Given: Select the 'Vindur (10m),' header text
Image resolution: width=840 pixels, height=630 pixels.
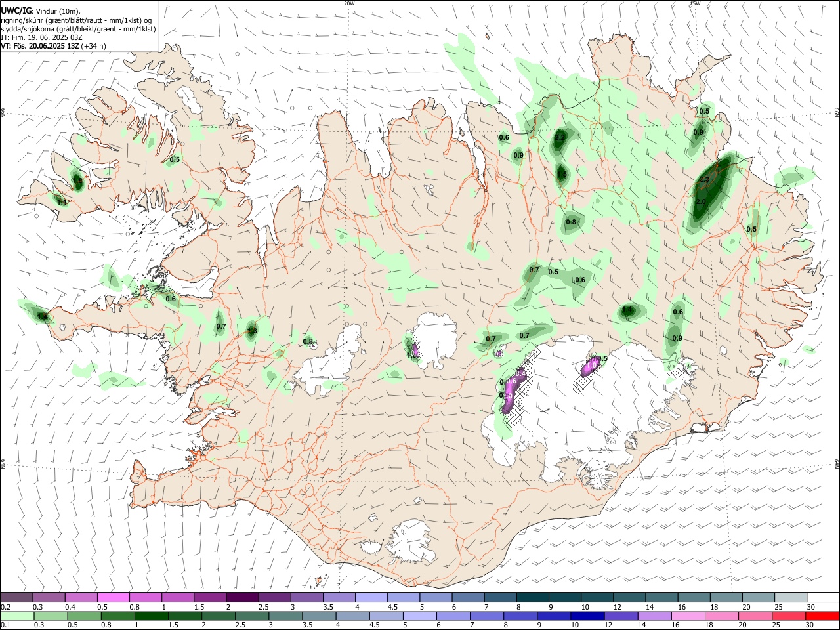Looking at the screenshot, I should pos(56,10).
